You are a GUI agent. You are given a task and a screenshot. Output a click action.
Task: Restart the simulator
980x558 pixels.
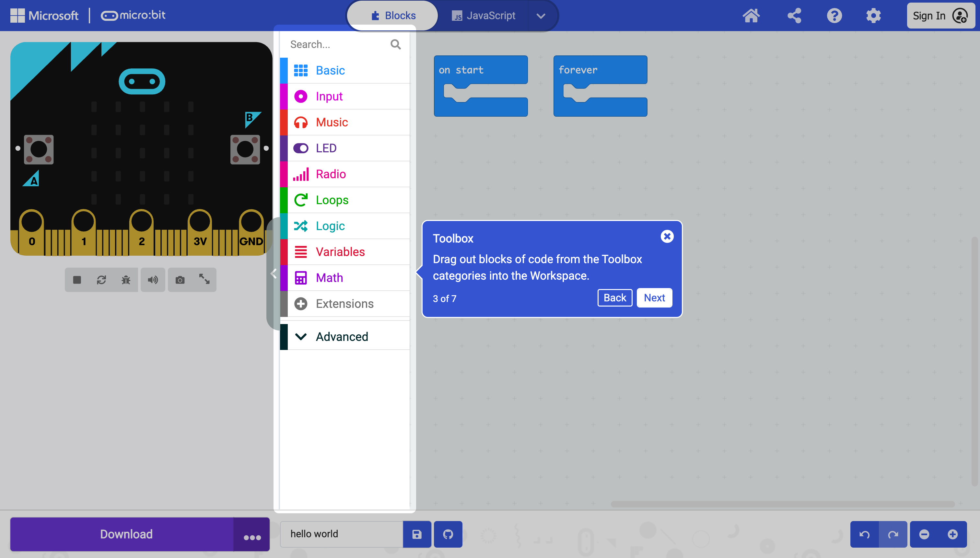[x=101, y=280]
